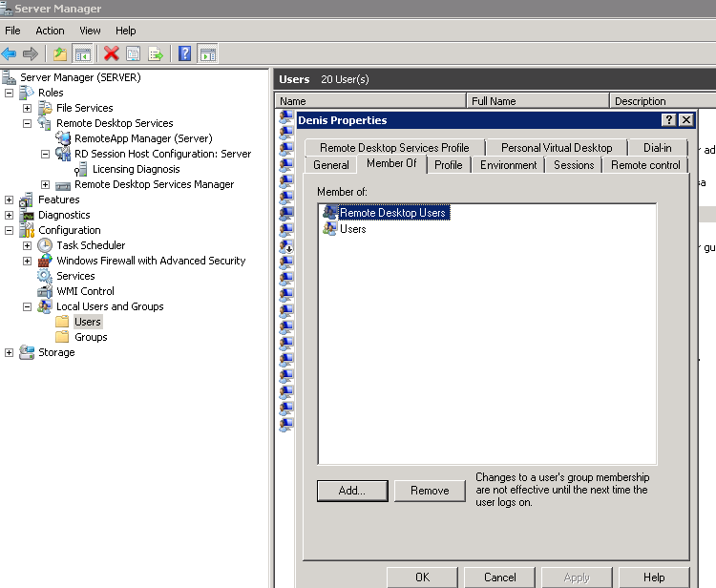Screen dimensions: 716x588
Task: Click the Licensing Diagnosis icon
Action: pyautogui.click(x=81, y=169)
